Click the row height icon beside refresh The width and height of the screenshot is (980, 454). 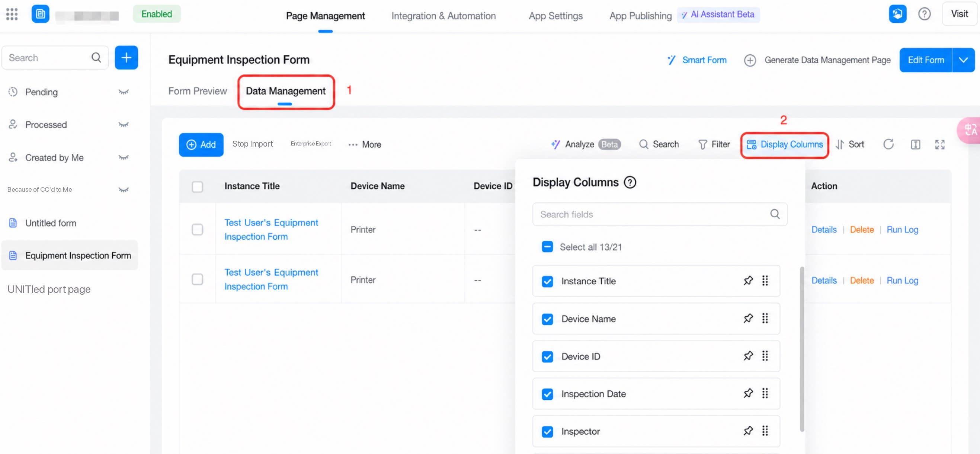click(915, 144)
